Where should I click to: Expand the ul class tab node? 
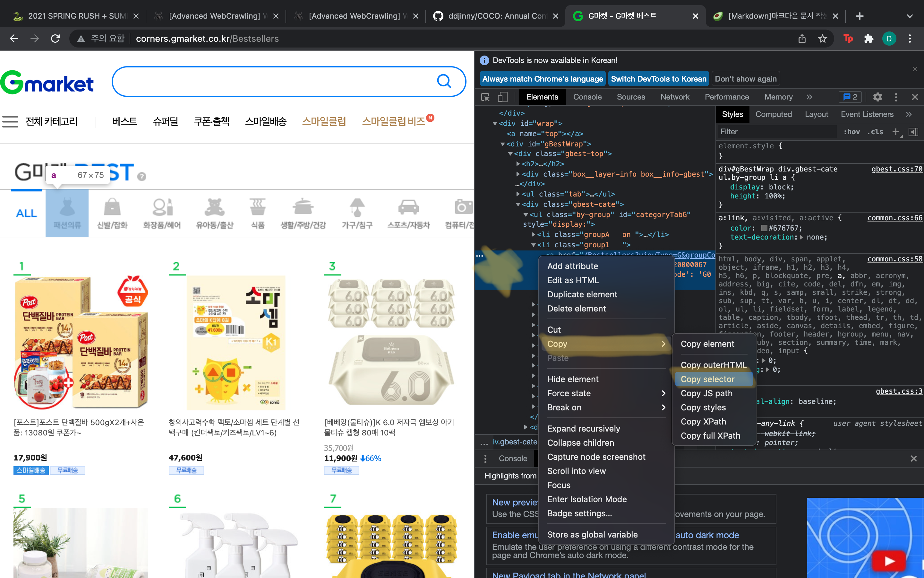click(x=518, y=194)
